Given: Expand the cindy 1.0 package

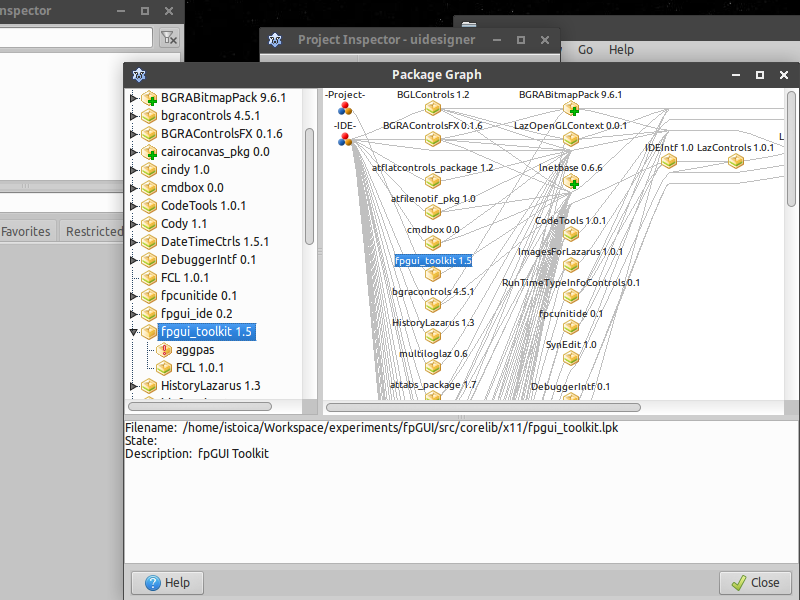Looking at the screenshot, I should 133,169.
